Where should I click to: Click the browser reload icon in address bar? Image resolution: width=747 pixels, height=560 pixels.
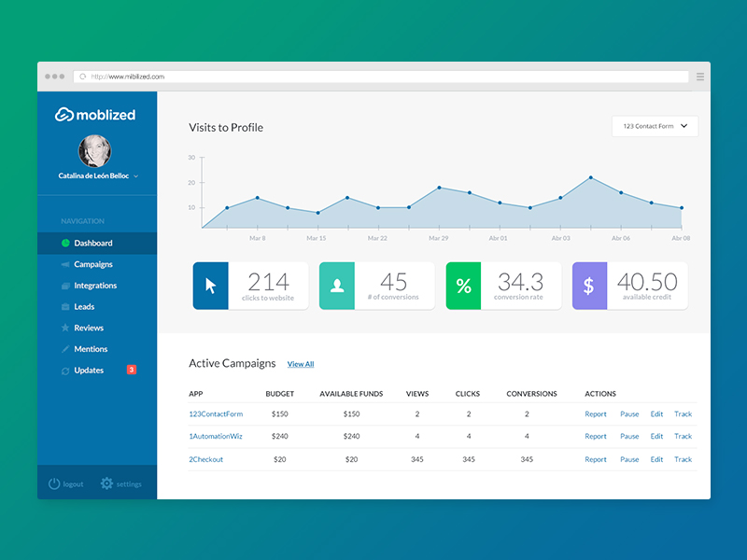point(83,77)
